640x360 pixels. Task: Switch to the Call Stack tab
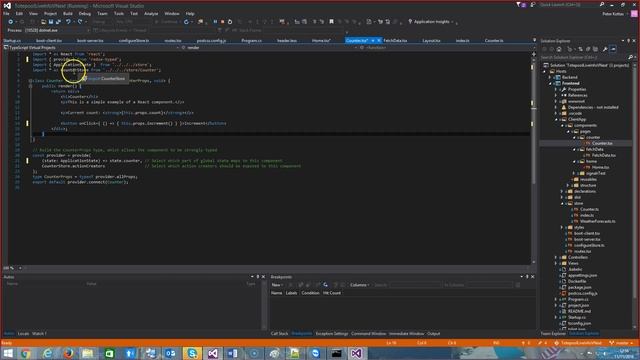point(279,334)
